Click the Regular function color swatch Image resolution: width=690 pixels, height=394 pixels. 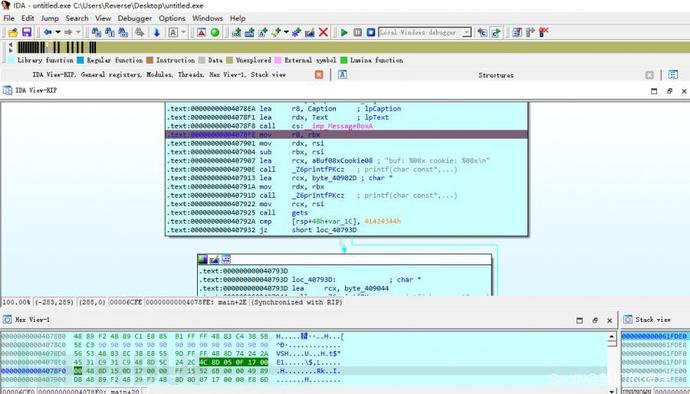(x=80, y=60)
